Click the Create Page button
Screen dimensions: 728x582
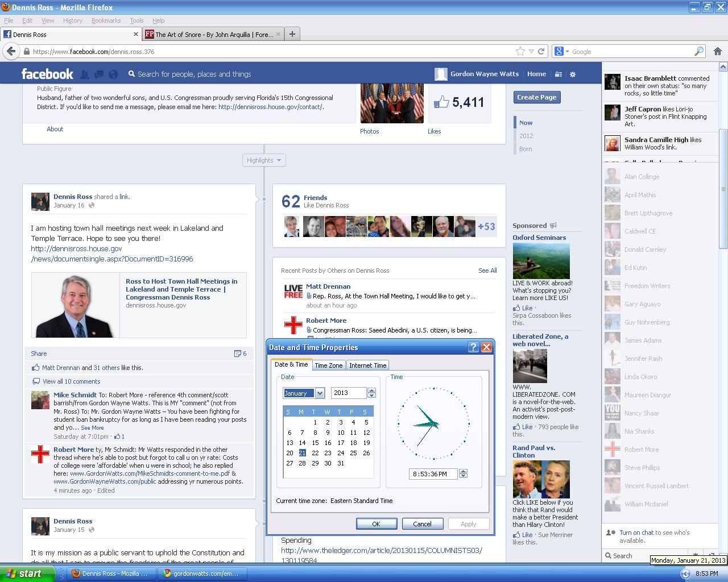tap(536, 97)
